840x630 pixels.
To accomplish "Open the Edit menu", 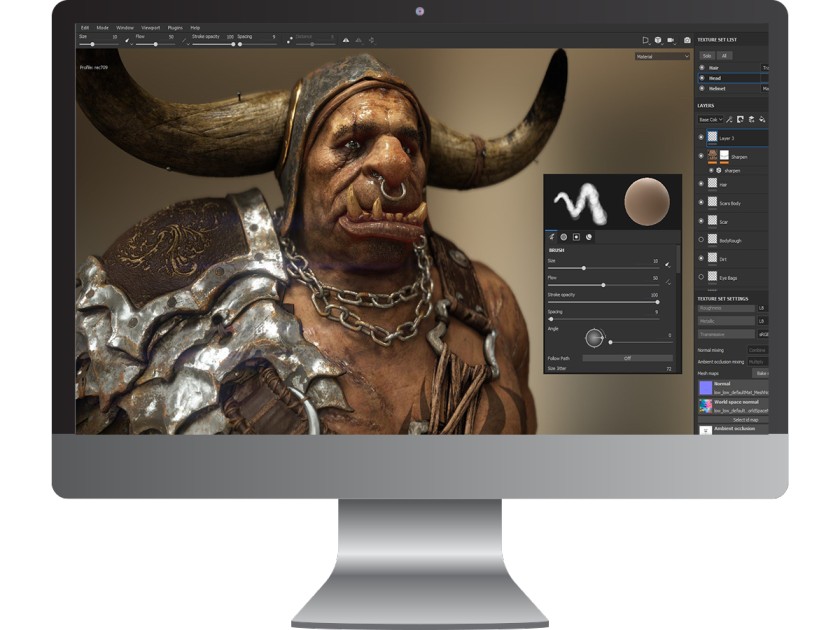I will (85, 27).
